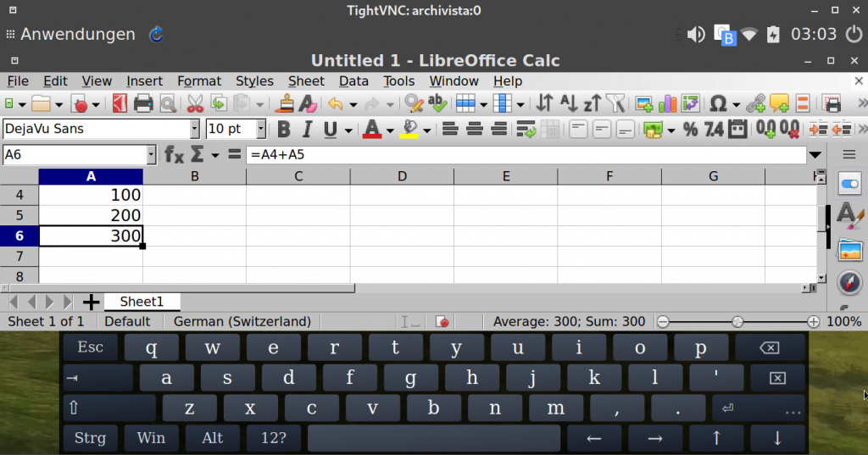The height and width of the screenshot is (455, 868).
Task: Open the Tools menu
Action: coord(398,80)
